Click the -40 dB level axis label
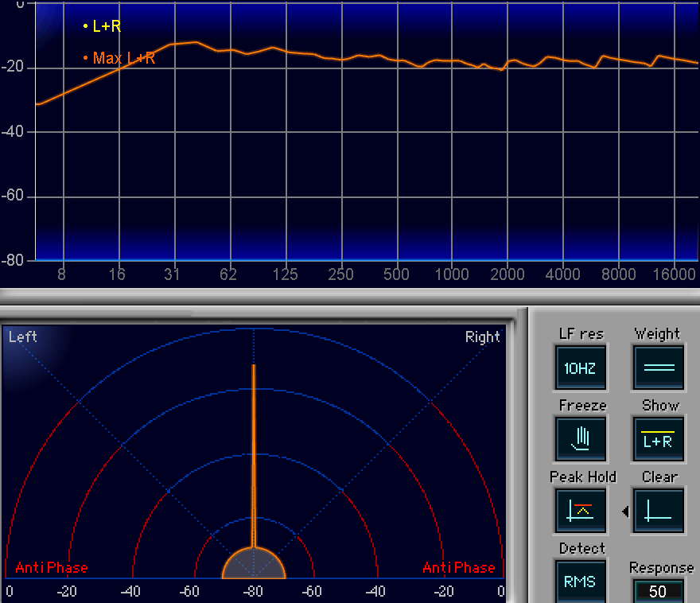Image resolution: width=700 pixels, height=603 pixels. point(14,132)
